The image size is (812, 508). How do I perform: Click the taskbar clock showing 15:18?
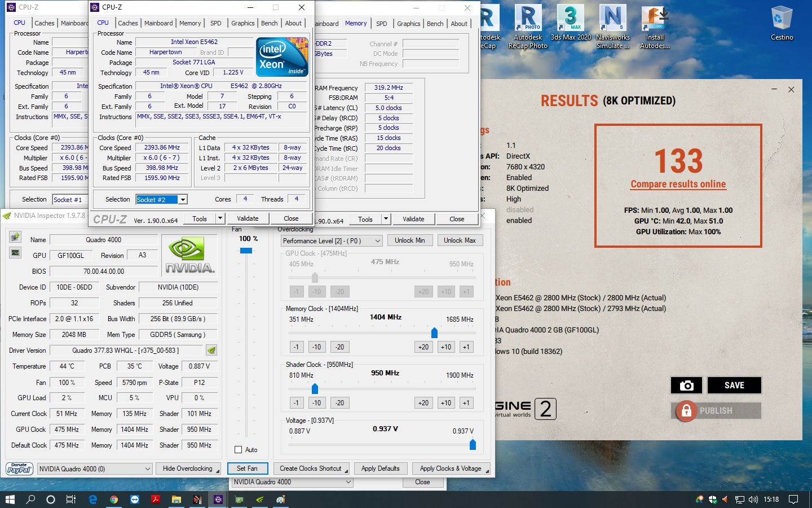pos(771,499)
